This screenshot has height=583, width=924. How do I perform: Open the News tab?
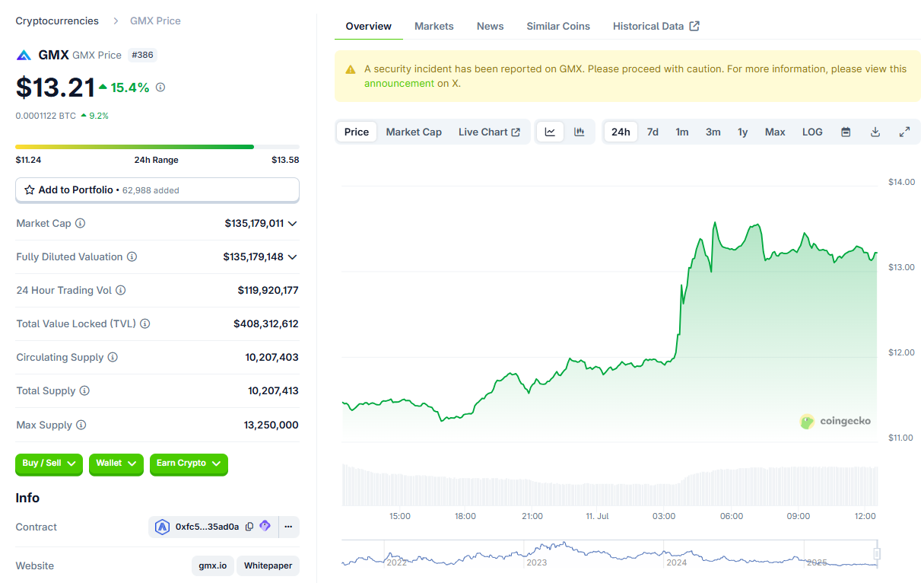pos(491,26)
